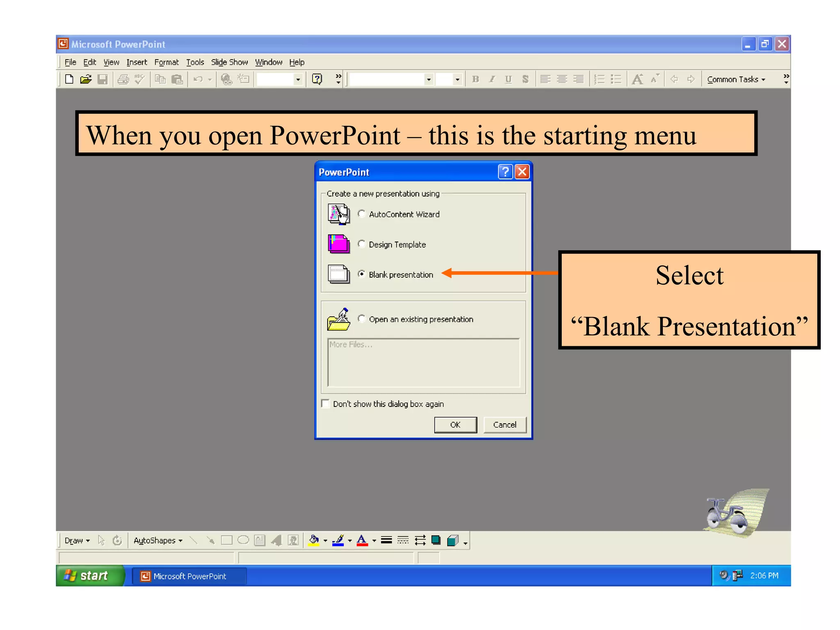Click the New blank document icon
The height and width of the screenshot is (630, 840).
[69, 79]
